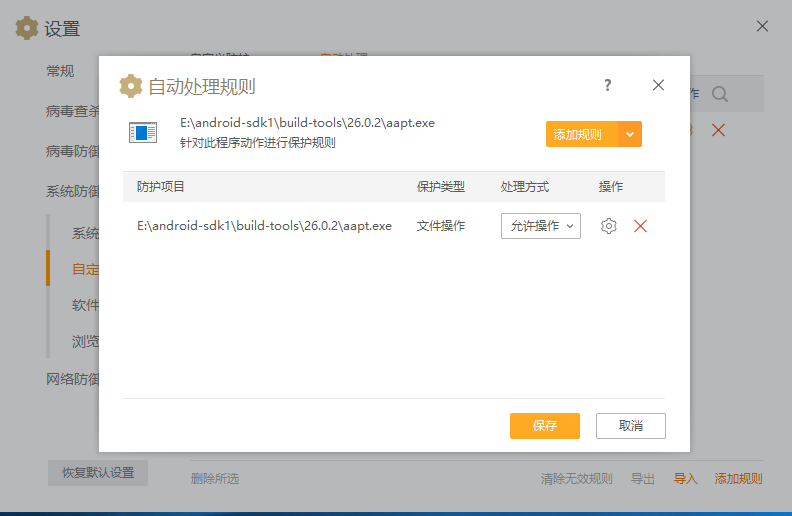Viewport: 792px width, 516px height.
Task: Click the orange 添加规则 button in the dialog
Action: (x=579, y=134)
